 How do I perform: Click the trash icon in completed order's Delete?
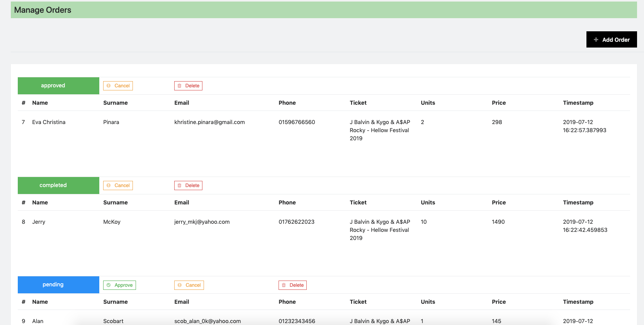pos(180,185)
